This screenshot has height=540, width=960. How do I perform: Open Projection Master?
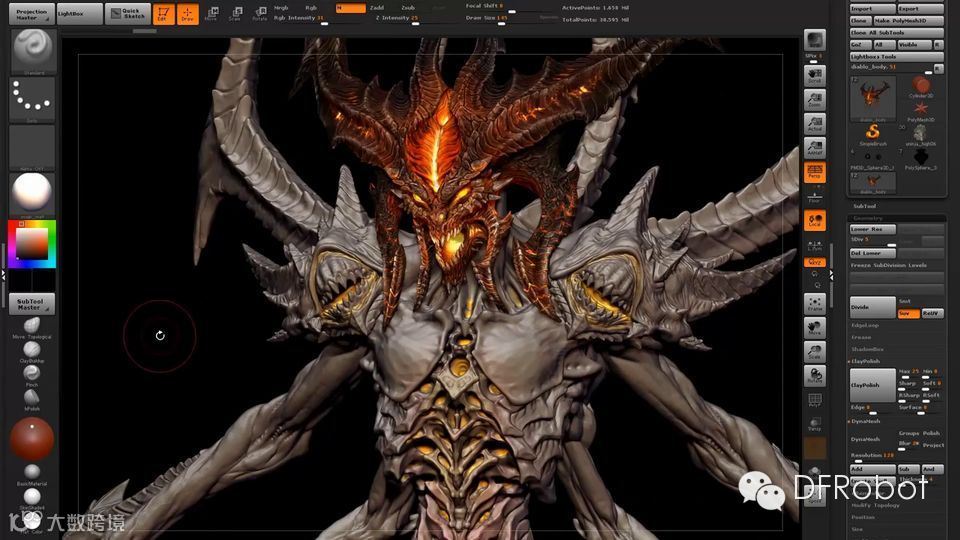[x=31, y=14]
